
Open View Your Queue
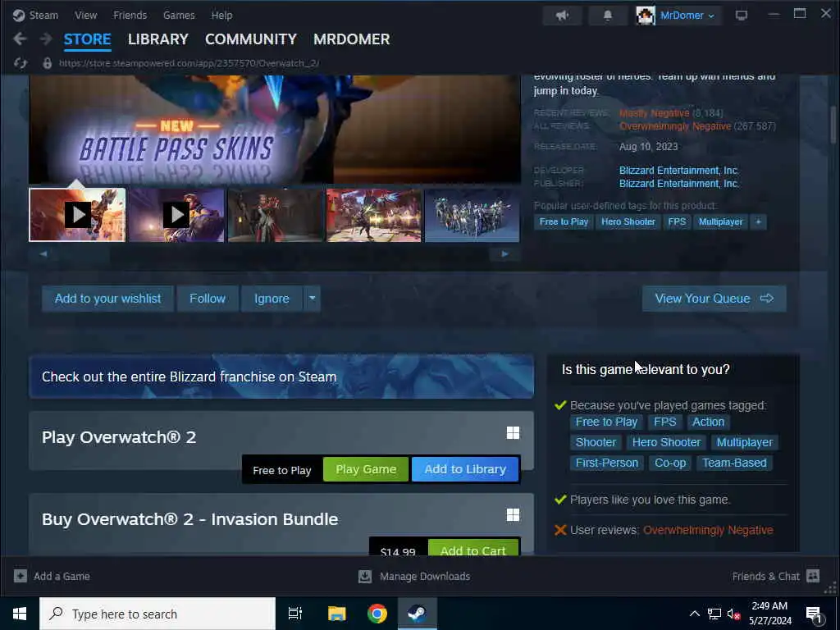pos(714,299)
